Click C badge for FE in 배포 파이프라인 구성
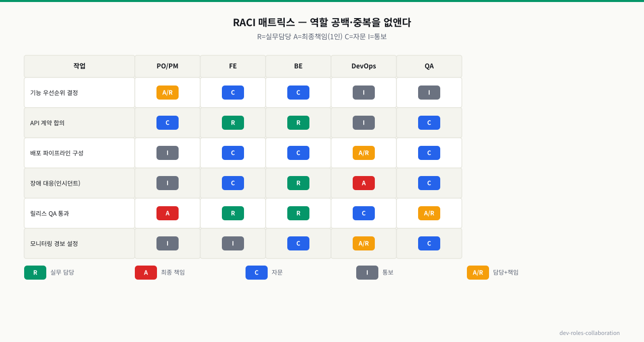 (233, 153)
